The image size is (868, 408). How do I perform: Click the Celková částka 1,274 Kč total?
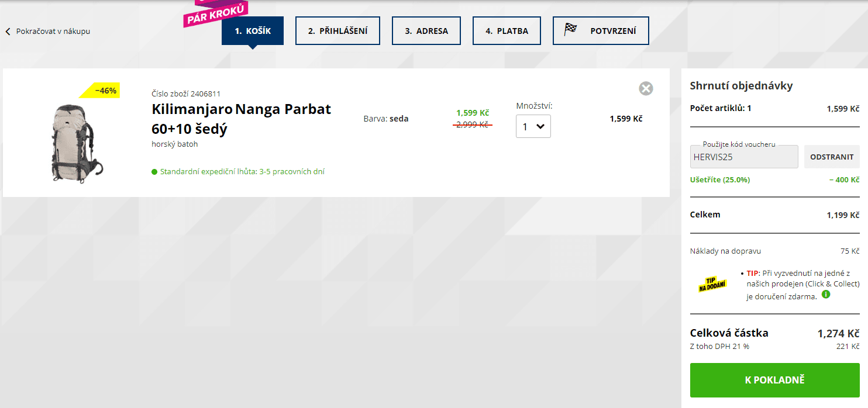point(838,334)
